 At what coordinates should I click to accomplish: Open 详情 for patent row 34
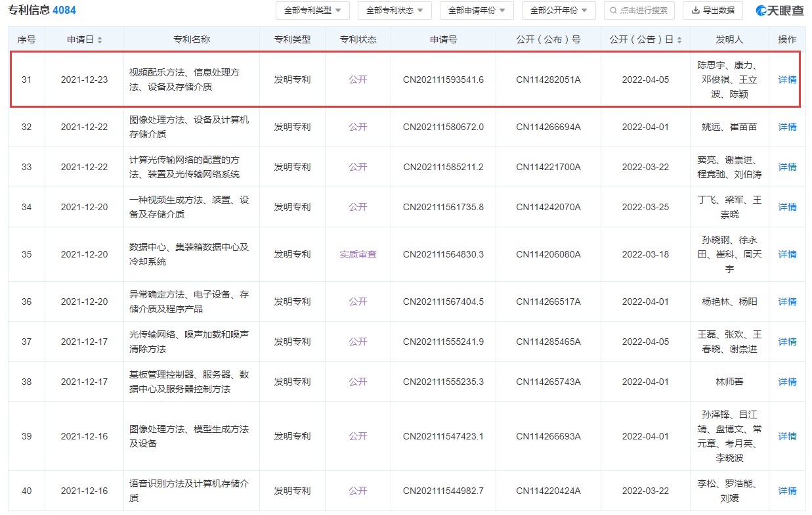(x=787, y=207)
